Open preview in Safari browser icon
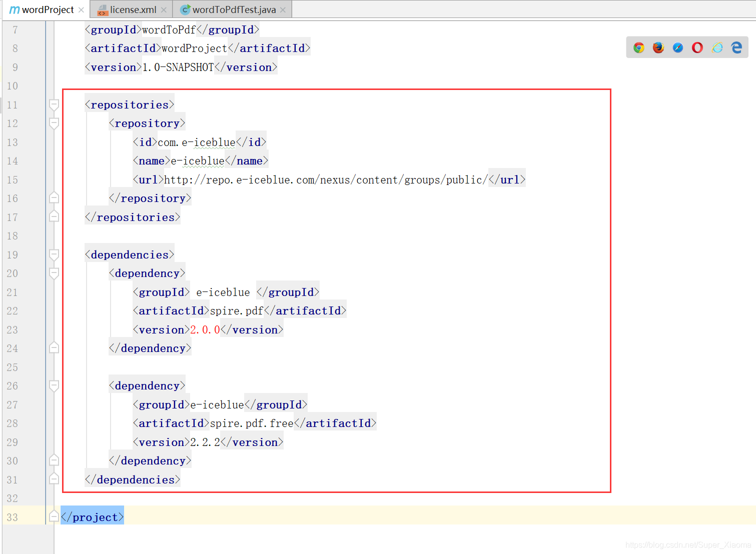The height and width of the screenshot is (554, 756). click(x=678, y=47)
